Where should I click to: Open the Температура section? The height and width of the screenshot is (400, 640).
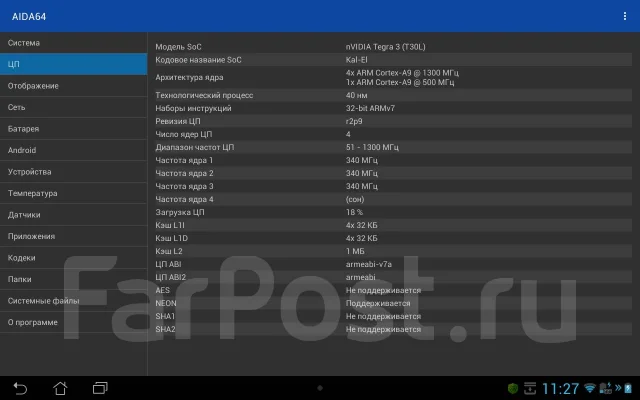(73, 193)
